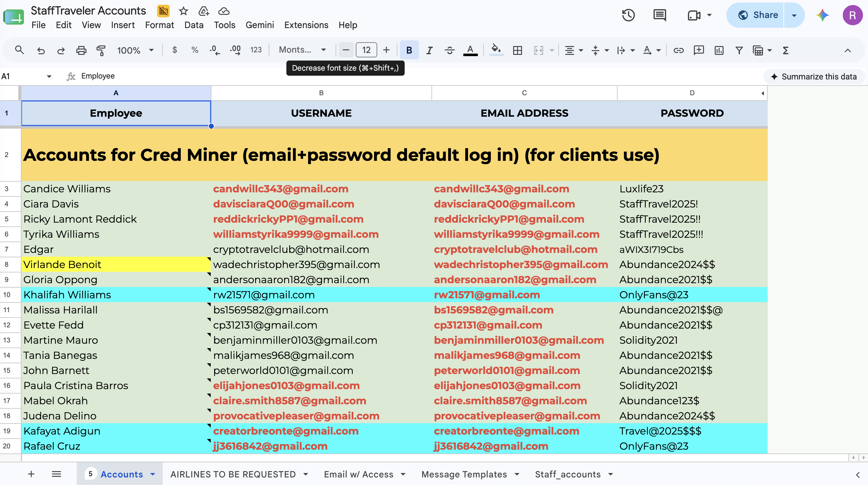Select column C header
Image resolution: width=868 pixels, height=485 pixels.
coord(524,93)
